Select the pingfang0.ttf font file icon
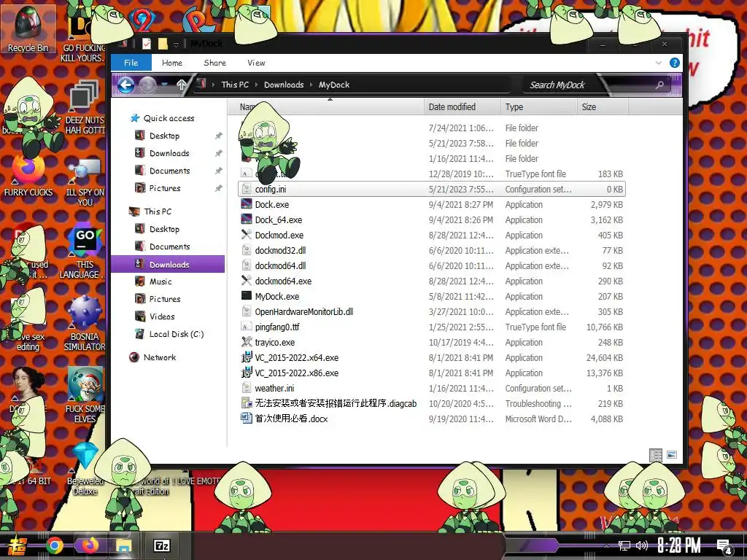The width and height of the screenshot is (747, 560). coord(247,327)
